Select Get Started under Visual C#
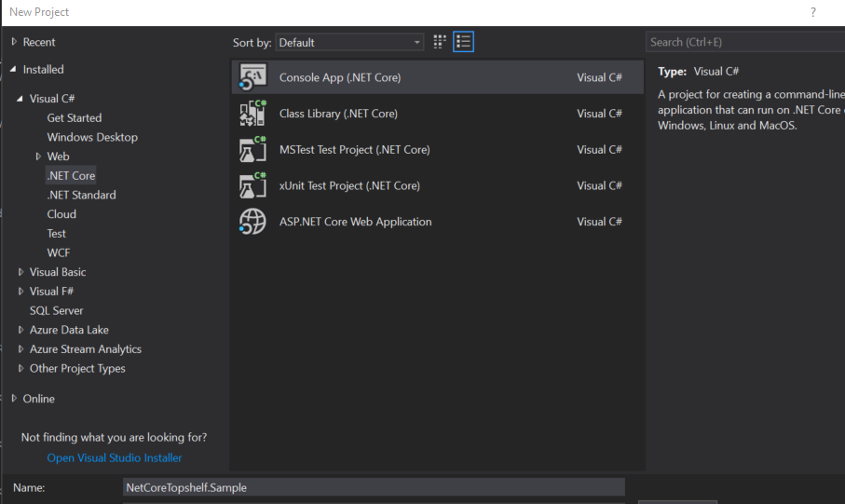The height and width of the screenshot is (504, 845). 75,117
